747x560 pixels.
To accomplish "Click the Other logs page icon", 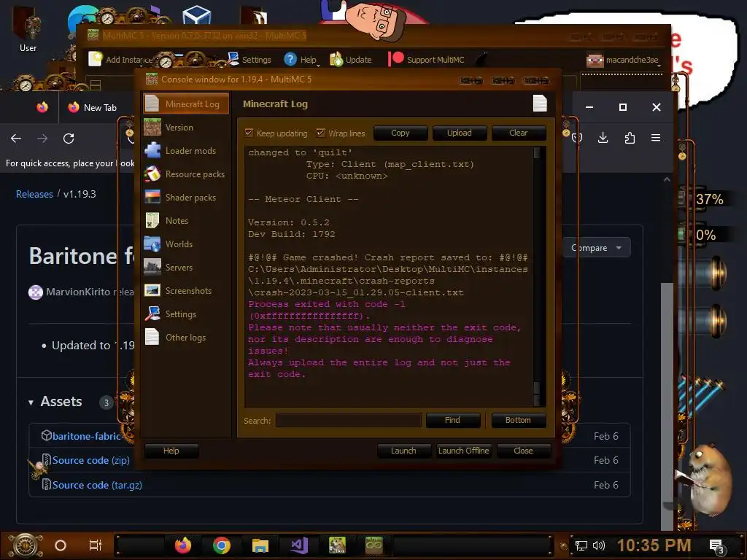I will [152, 337].
